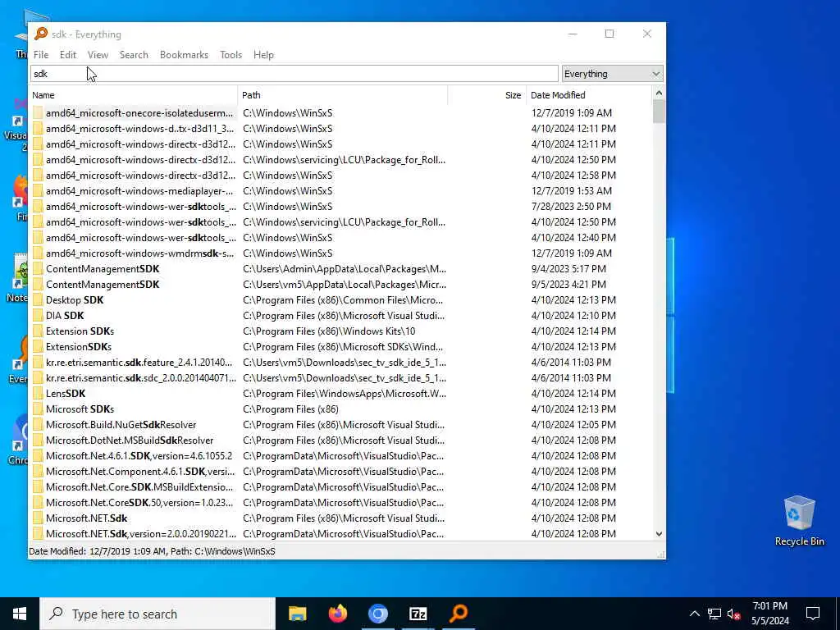Sort by the Path column header
840x630 pixels.
(342, 95)
